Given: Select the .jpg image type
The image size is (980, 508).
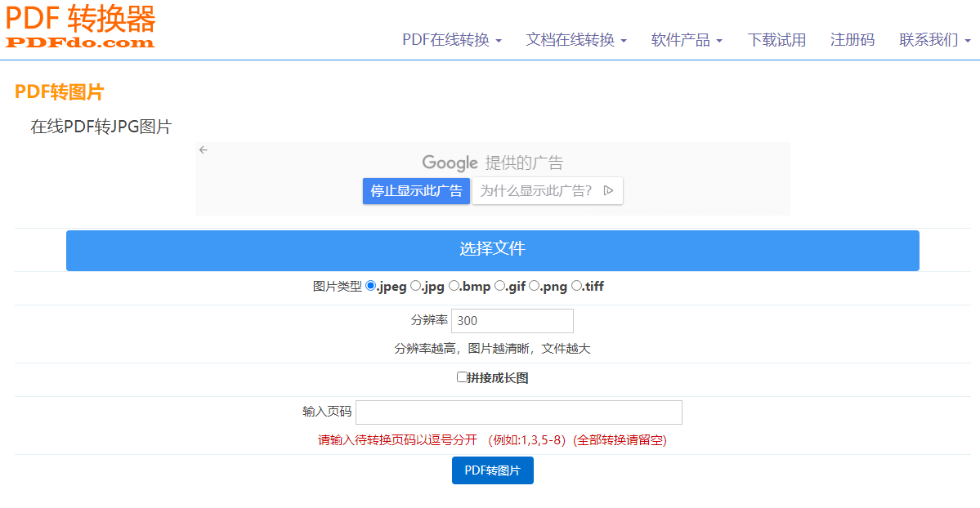Looking at the screenshot, I should [415, 286].
